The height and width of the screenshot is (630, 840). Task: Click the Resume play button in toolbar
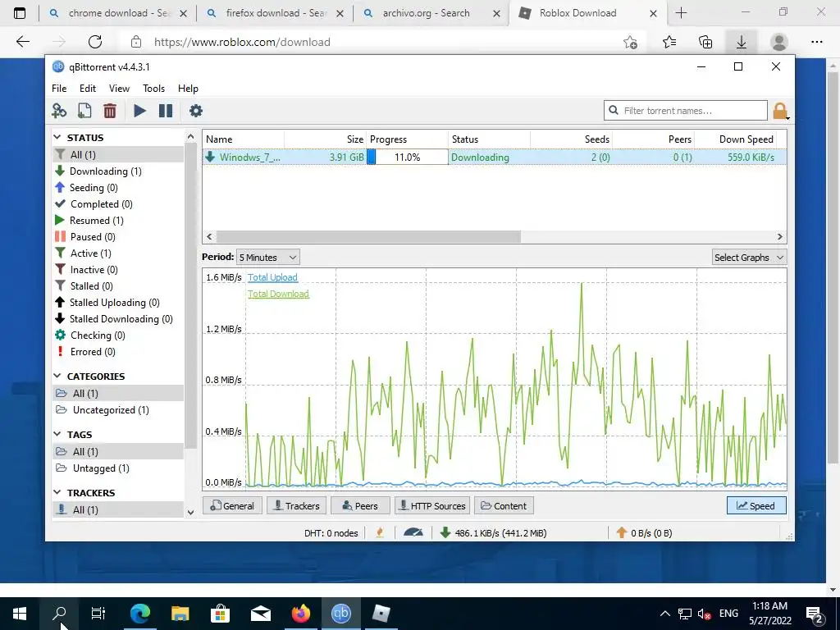(x=139, y=111)
